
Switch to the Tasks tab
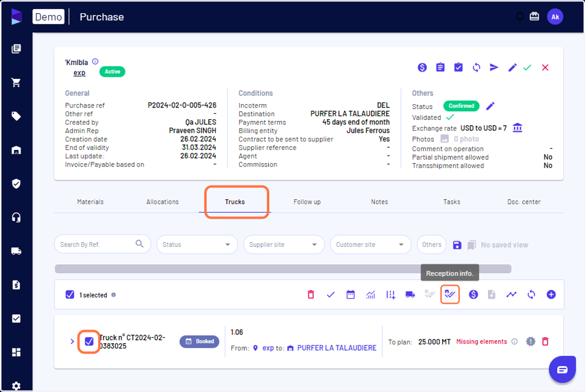click(451, 202)
